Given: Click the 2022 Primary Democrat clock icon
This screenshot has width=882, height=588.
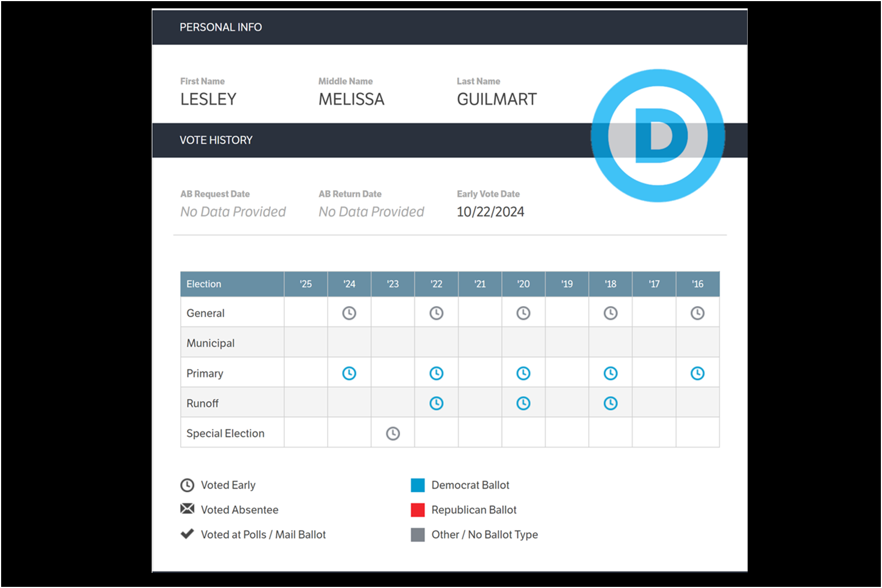Looking at the screenshot, I should (437, 373).
